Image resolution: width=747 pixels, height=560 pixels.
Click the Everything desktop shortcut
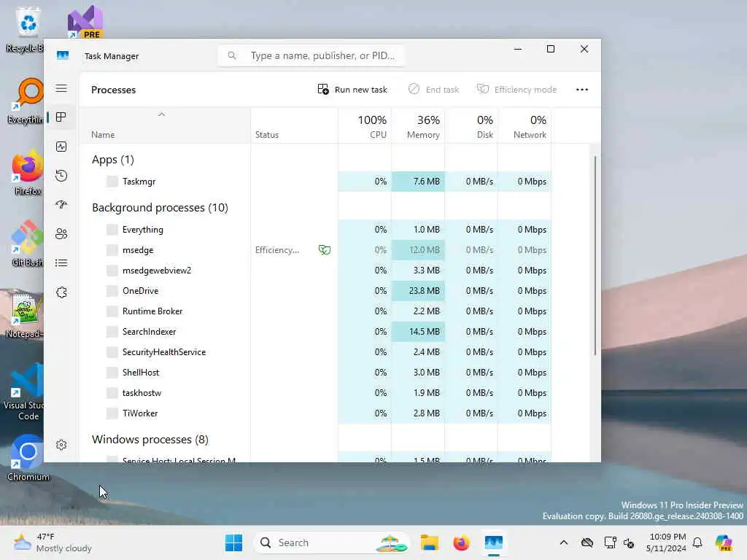pos(27,101)
